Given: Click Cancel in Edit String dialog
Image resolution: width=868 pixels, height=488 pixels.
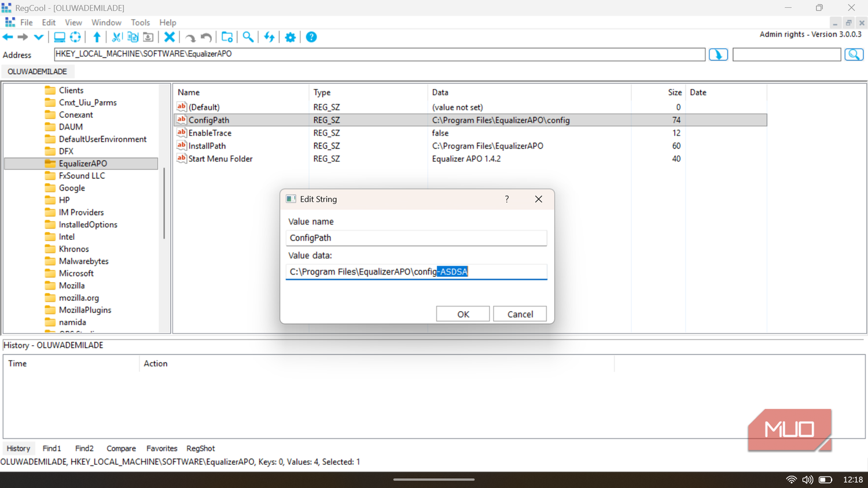Looking at the screenshot, I should [520, 314].
